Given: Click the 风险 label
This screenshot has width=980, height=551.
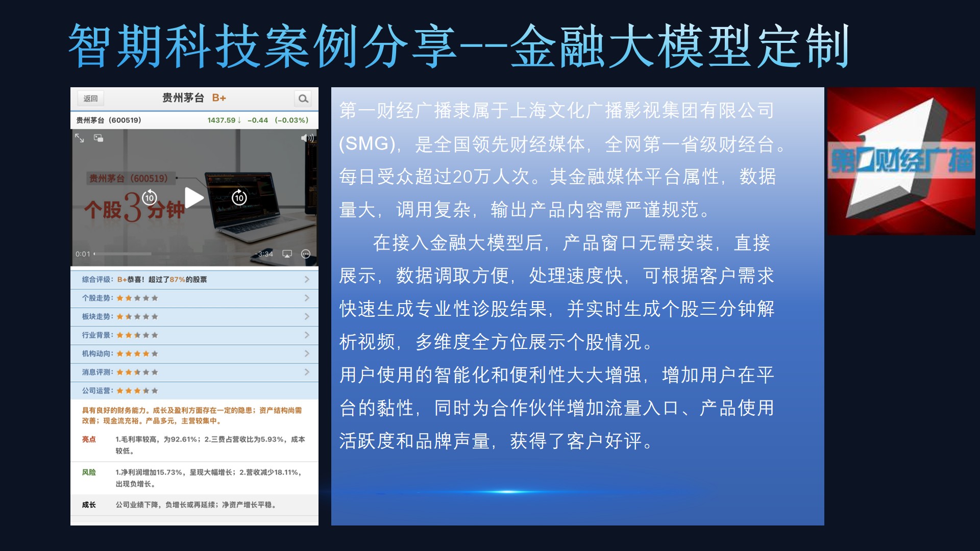Looking at the screenshot, I should pos(89,472).
